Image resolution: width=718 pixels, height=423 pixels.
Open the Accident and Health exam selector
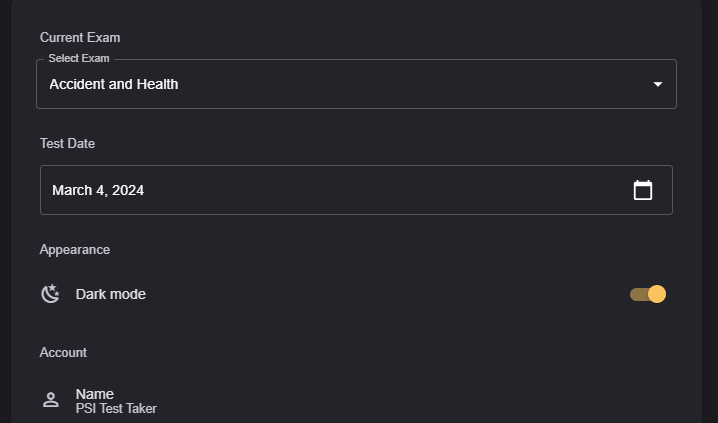(114, 84)
